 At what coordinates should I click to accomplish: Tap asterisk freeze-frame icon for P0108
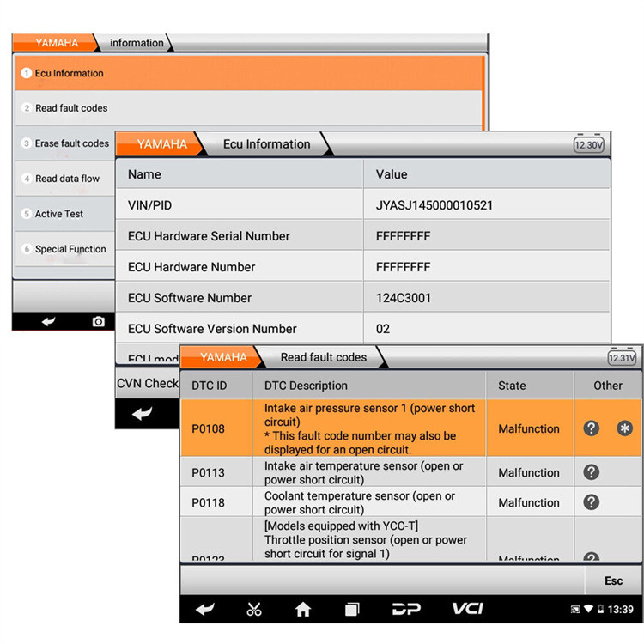624,428
